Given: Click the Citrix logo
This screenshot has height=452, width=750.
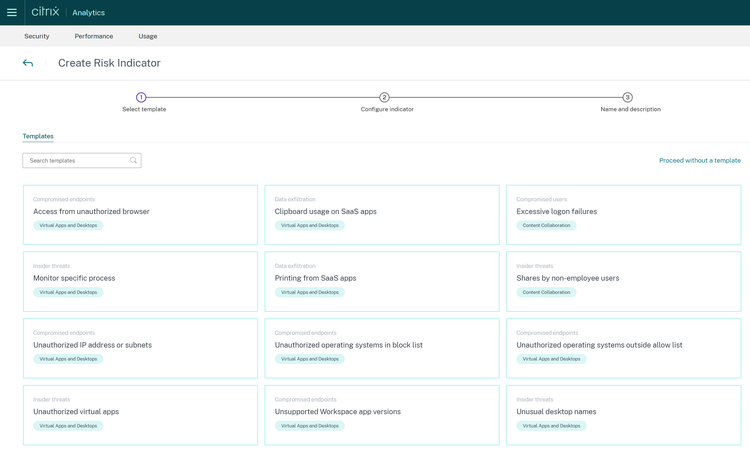Looking at the screenshot, I should coord(45,11).
